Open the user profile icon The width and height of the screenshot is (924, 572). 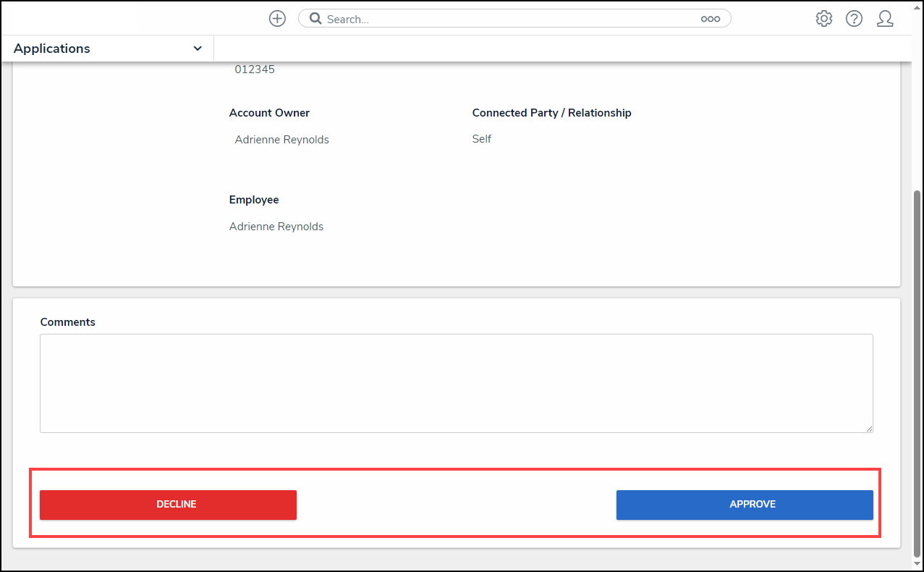coord(884,19)
